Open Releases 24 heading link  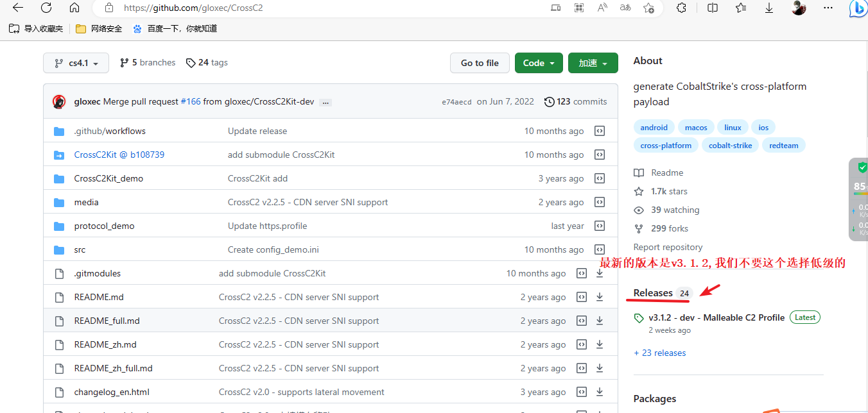[x=662, y=293]
